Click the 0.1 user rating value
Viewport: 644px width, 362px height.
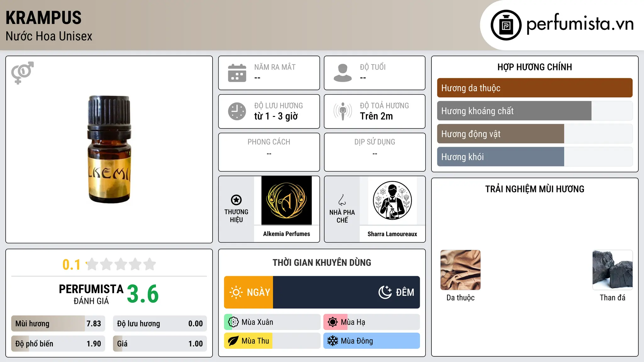click(71, 265)
